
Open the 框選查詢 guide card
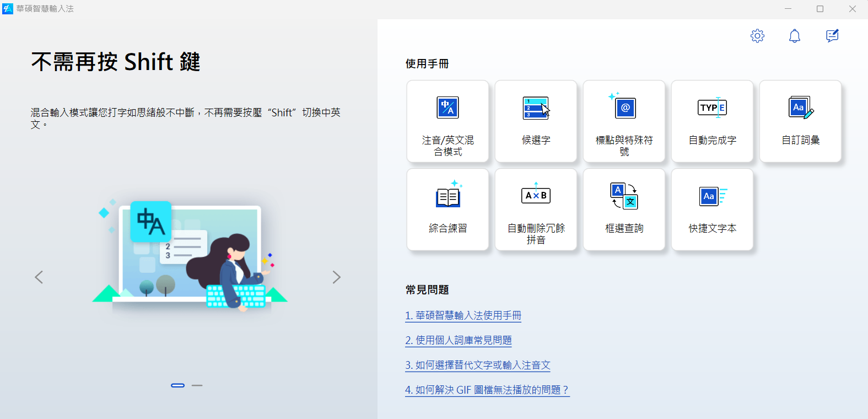click(x=624, y=209)
